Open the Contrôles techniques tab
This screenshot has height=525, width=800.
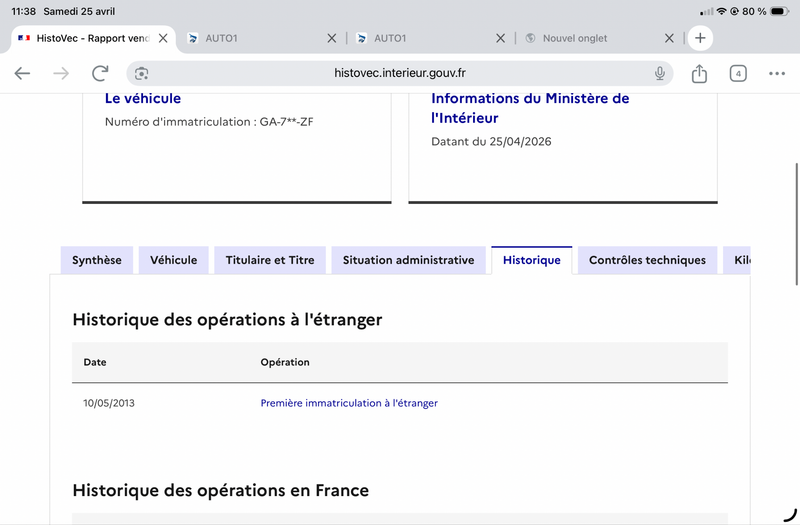(647, 260)
